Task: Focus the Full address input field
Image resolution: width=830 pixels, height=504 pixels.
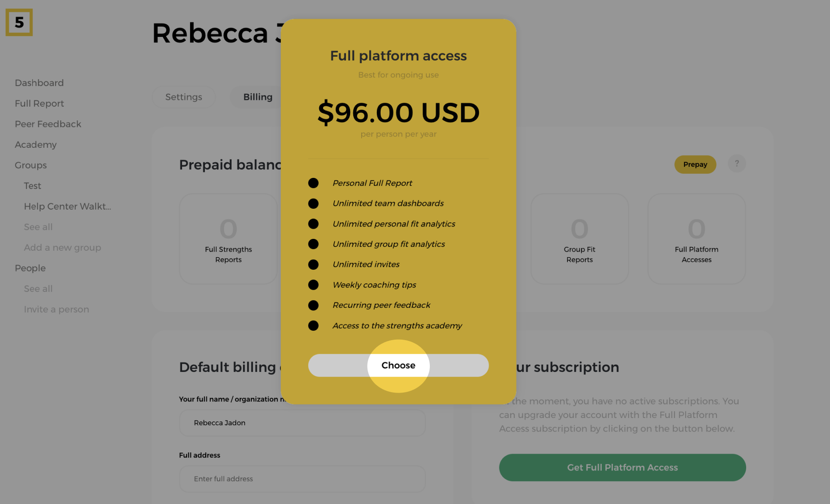Action: pyautogui.click(x=302, y=479)
